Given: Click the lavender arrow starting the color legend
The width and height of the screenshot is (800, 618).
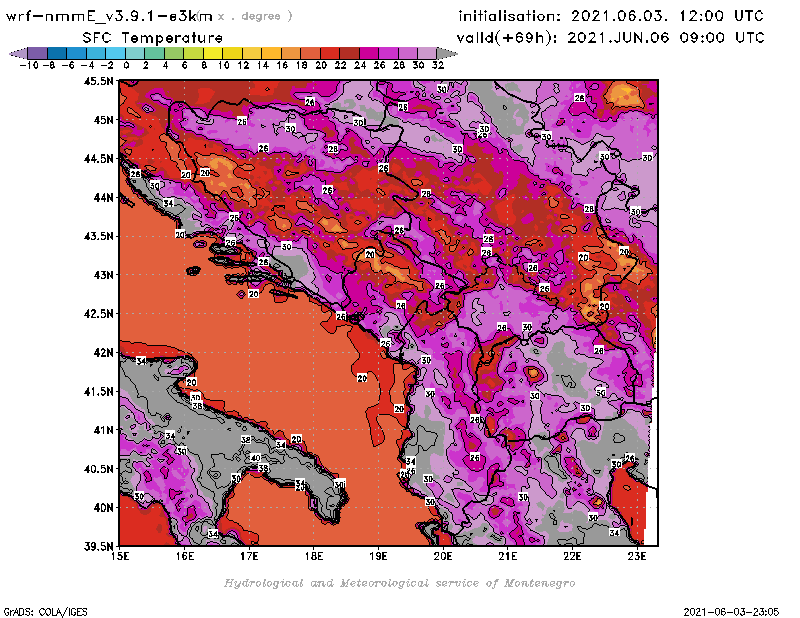Looking at the screenshot, I should point(19,53).
